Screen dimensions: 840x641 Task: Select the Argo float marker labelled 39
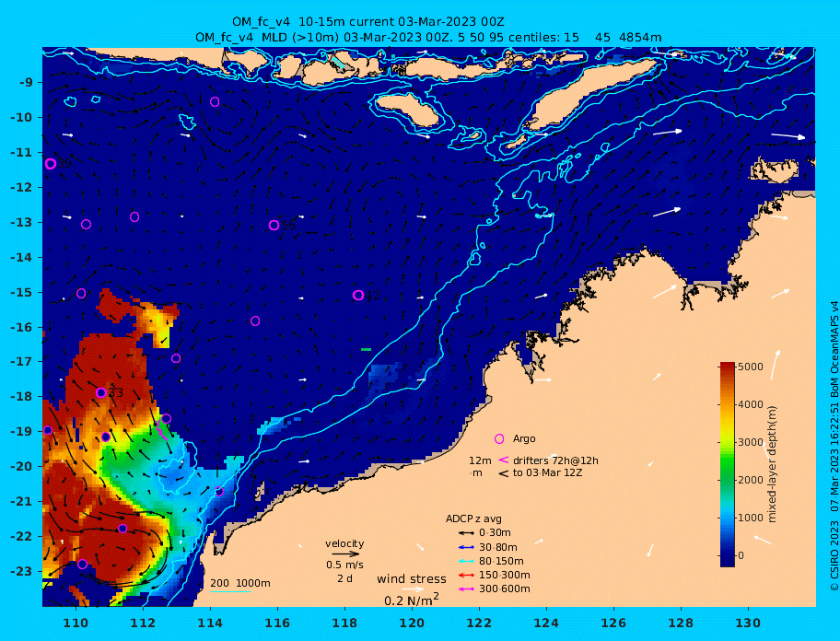[x=51, y=164]
